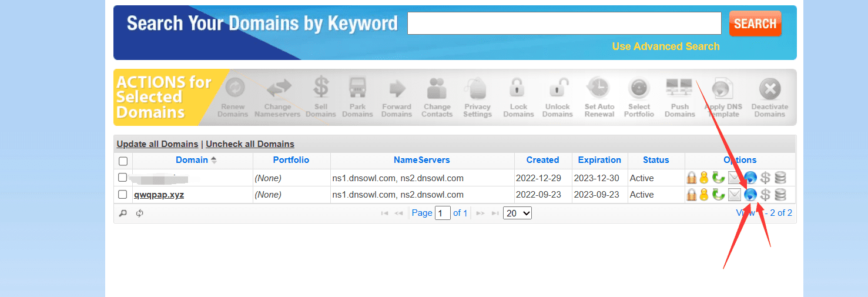
Task: Click the database stack icon in first row
Action: [780, 178]
